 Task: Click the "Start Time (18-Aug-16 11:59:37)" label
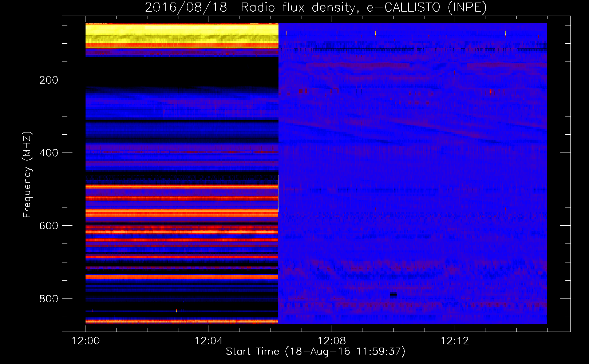click(x=316, y=352)
